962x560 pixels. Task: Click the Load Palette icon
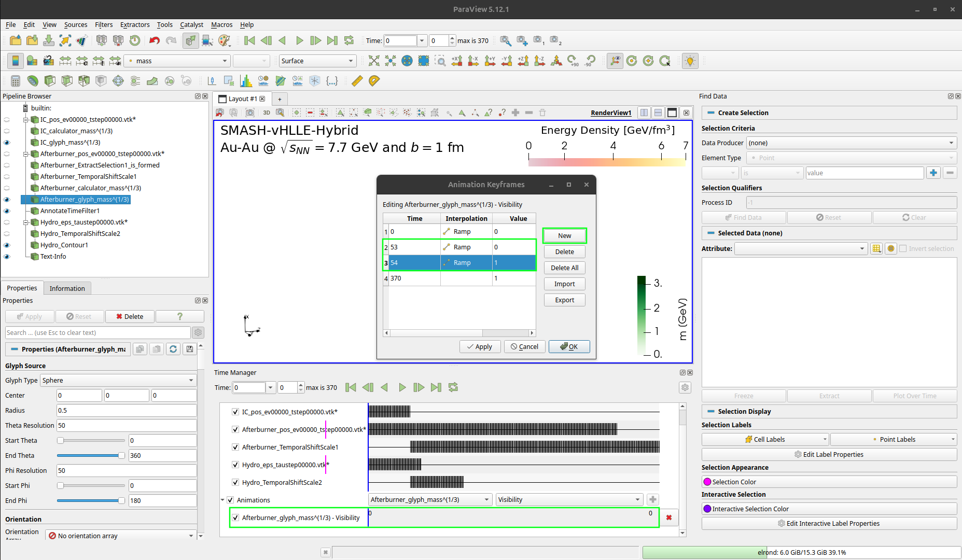pyautogui.click(x=224, y=40)
